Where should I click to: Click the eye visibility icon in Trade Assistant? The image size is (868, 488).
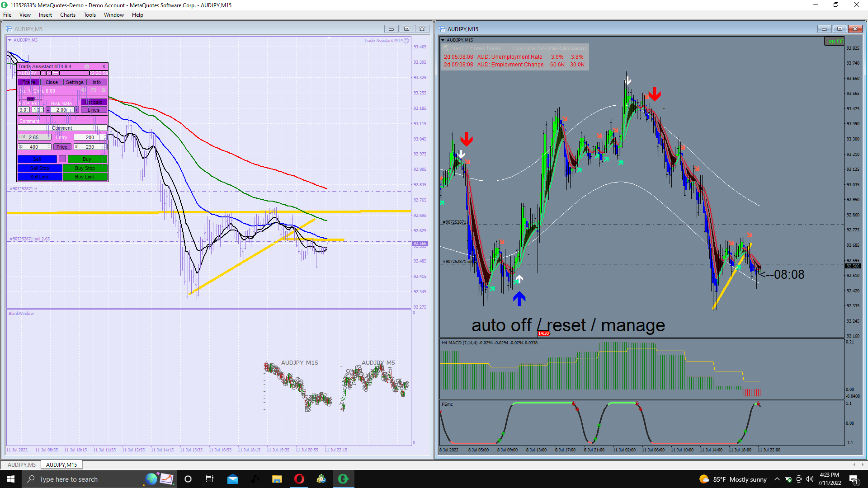[x=84, y=90]
